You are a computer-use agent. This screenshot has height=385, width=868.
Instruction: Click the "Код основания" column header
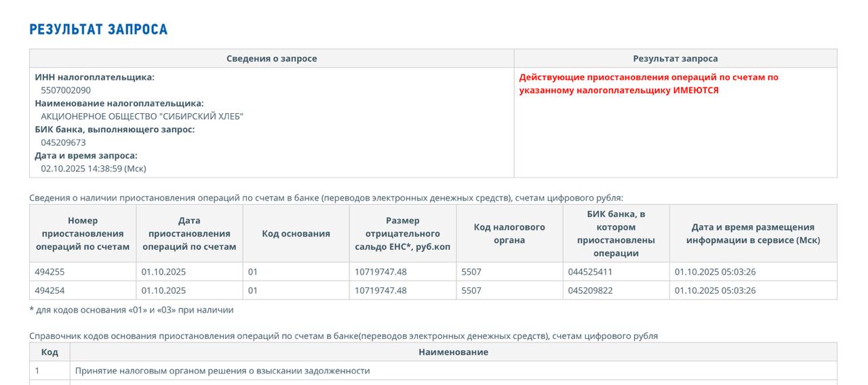click(x=296, y=233)
